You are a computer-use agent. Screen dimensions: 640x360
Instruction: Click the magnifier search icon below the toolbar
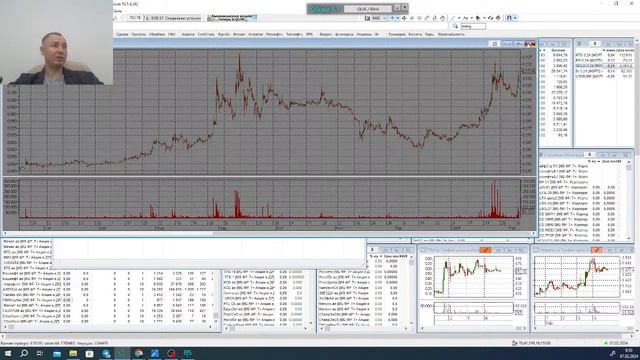pyautogui.click(x=455, y=26)
